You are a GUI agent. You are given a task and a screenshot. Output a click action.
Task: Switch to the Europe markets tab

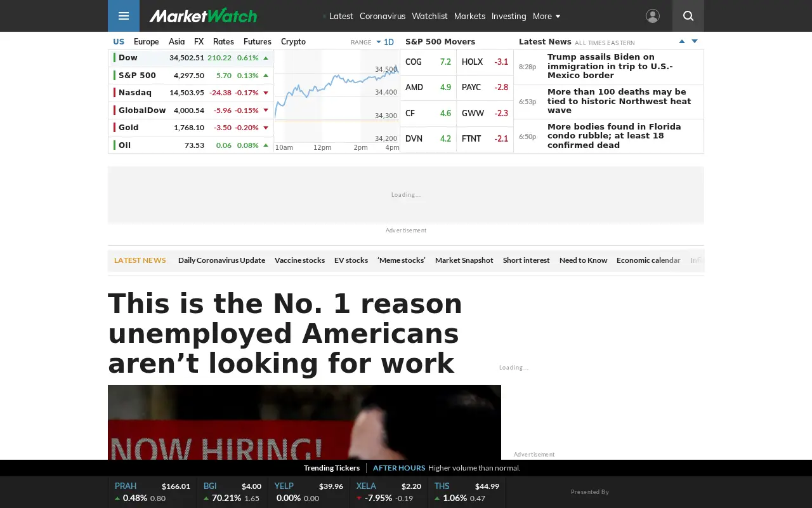147,41
